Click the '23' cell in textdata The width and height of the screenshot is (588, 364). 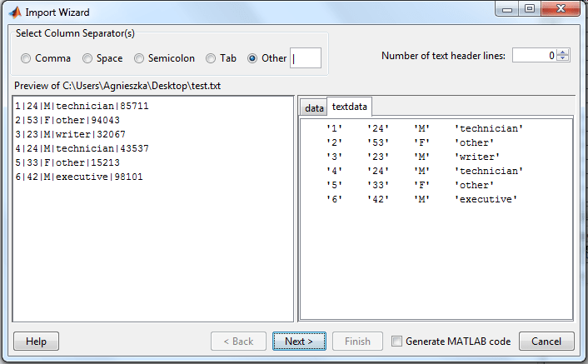[378, 157]
